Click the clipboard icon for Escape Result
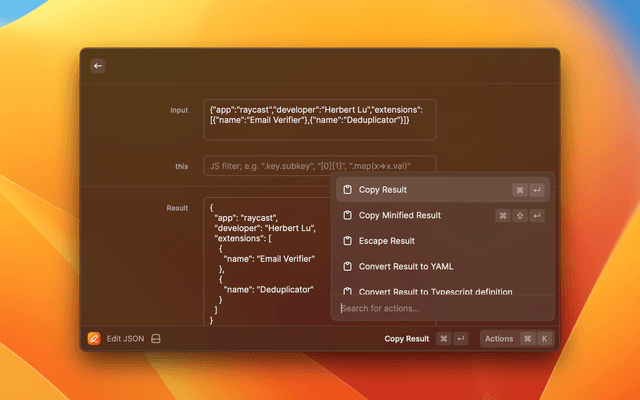640x400 pixels. click(x=346, y=241)
